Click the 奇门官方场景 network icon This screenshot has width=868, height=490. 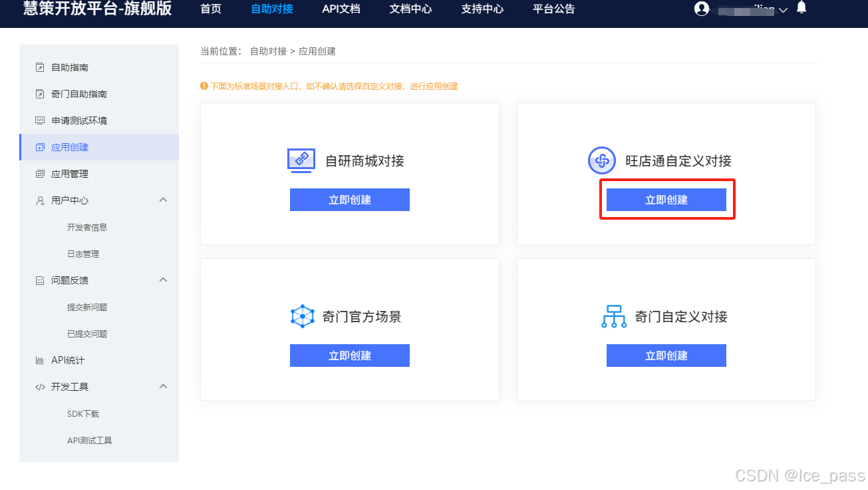(x=303, y=316)
